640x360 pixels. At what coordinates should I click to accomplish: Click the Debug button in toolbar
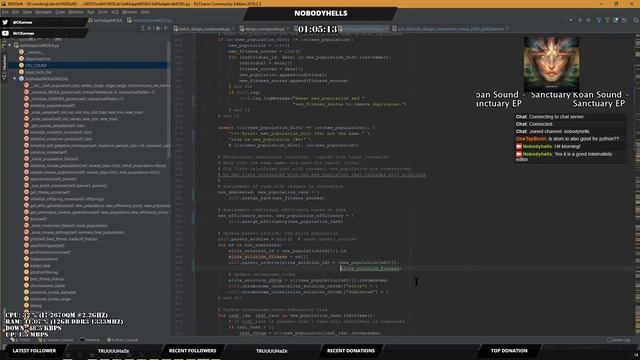589,20
